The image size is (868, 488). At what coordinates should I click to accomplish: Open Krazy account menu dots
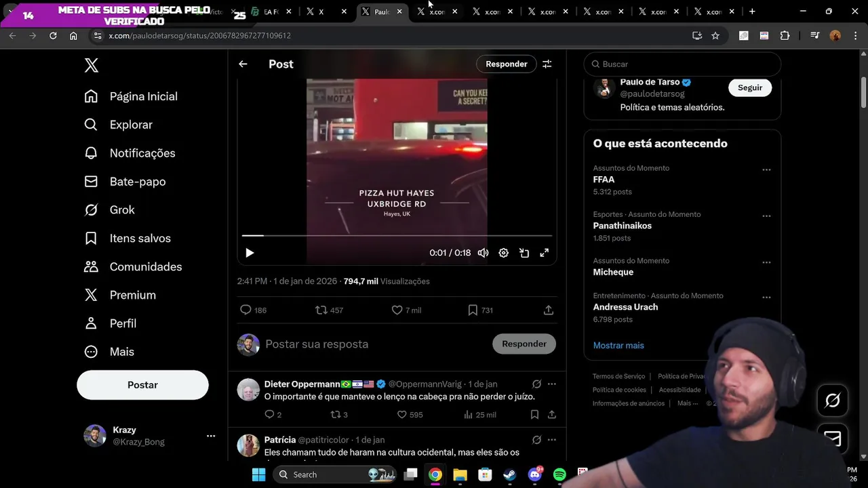point(211,436)
